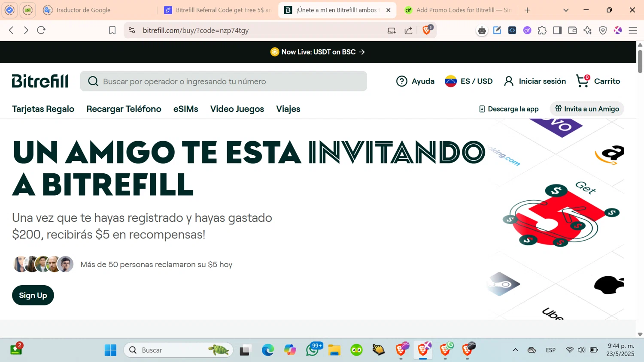Open Viajes menu item

click(288, 109)
